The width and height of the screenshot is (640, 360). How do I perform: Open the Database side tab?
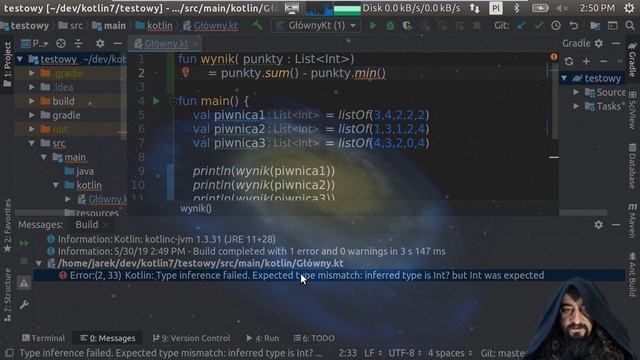point(633,166)
